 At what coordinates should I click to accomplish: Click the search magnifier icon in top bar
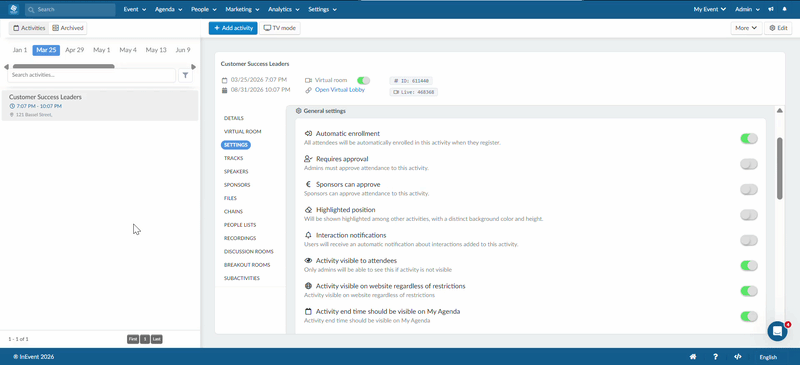[x=31, y=10]
